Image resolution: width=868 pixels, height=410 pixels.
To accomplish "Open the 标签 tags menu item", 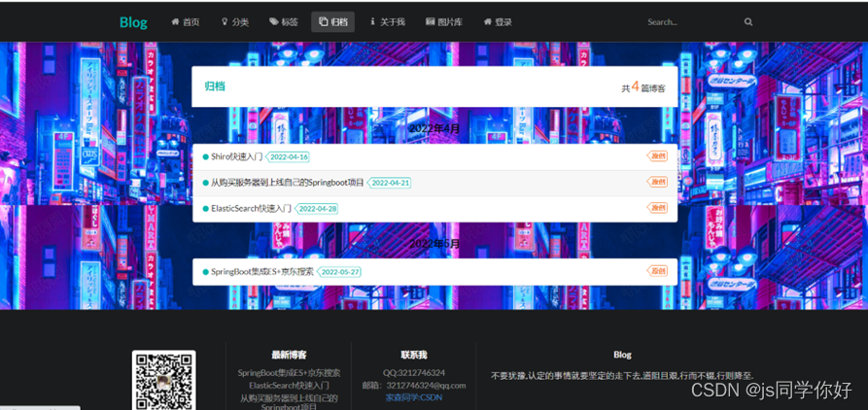I will (284, 22).
